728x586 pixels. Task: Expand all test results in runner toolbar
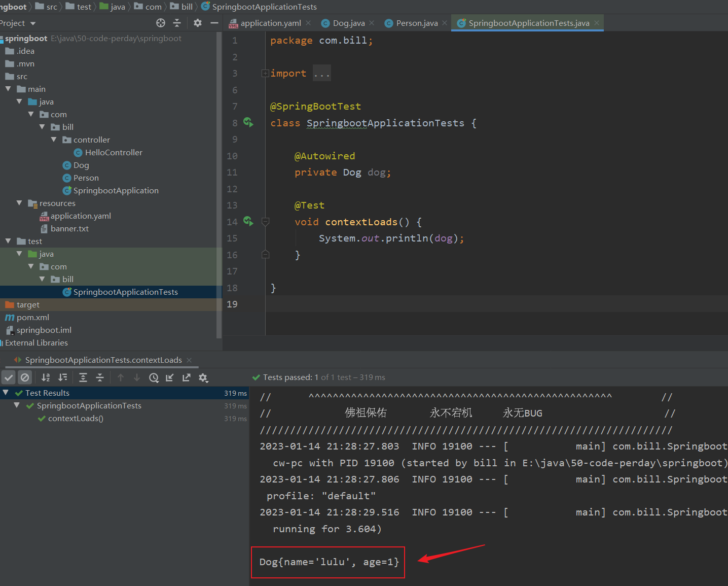tap(83, 377)
